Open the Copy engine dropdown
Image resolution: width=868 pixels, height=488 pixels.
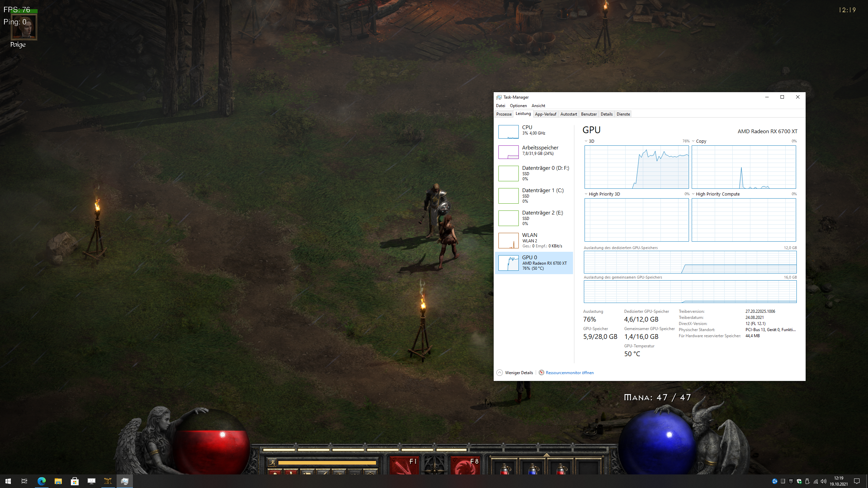tap(693, 141)
